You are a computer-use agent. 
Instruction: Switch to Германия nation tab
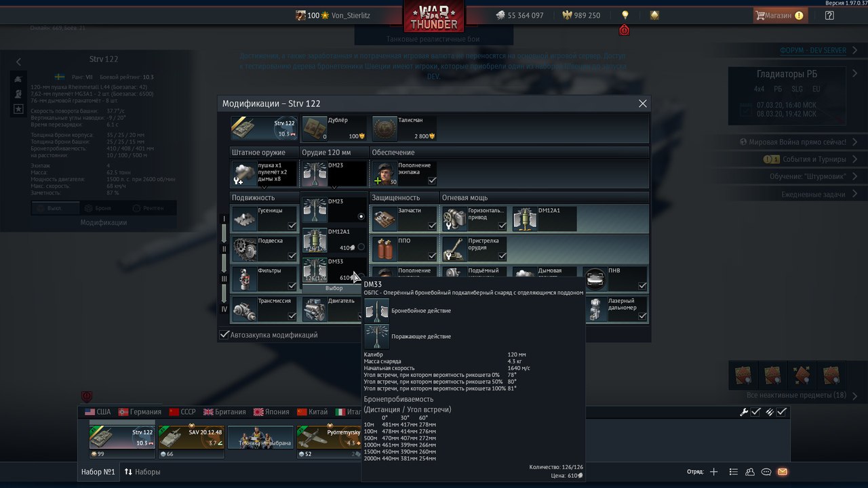pos(140,411)
